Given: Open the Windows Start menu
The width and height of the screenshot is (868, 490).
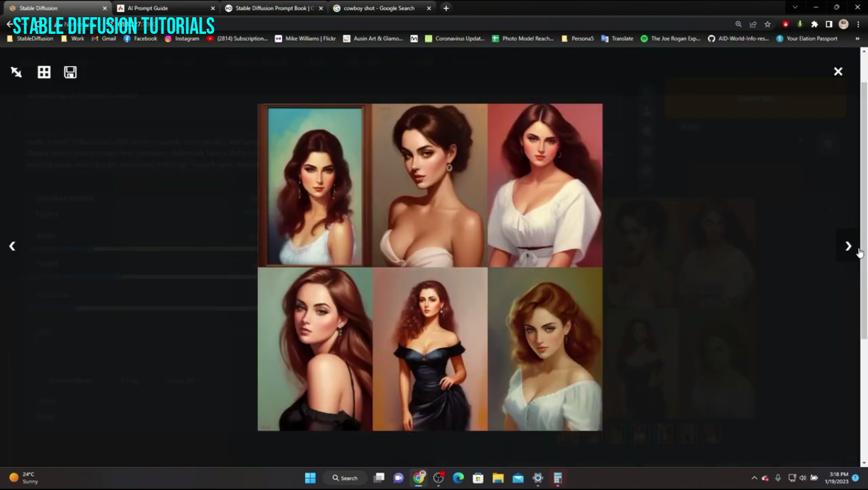Looking at the screenshot, I should (x=310, y=478).
